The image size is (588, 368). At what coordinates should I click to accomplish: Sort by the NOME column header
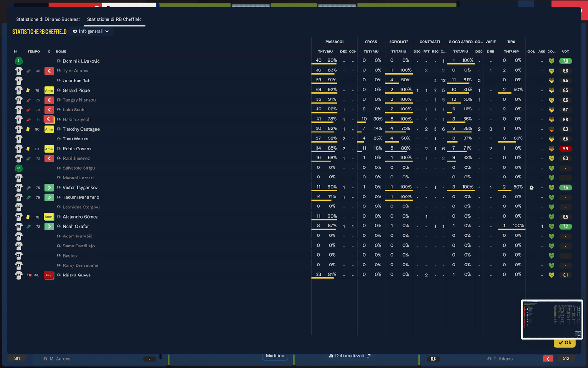pyautogui.click(x=61, y=52)
